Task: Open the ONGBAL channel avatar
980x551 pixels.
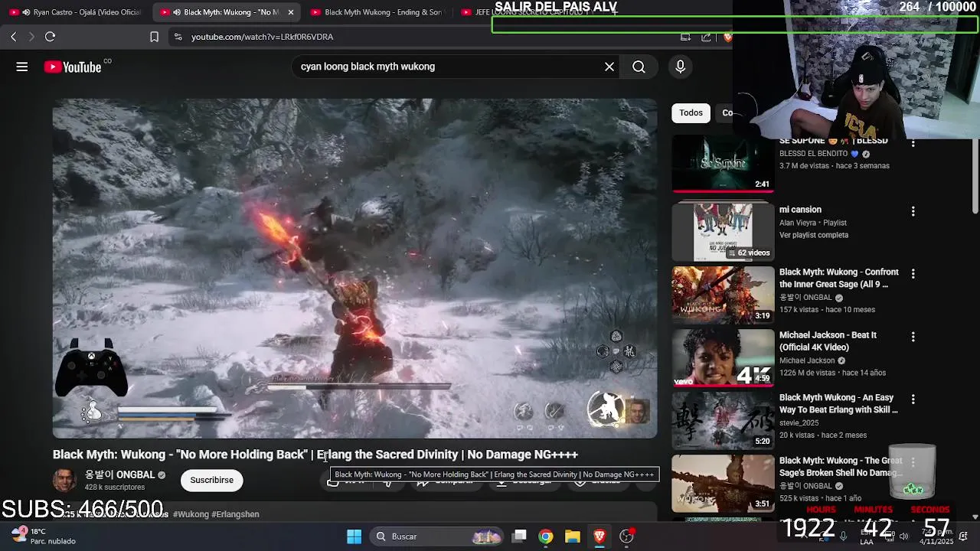Action: click(64, 480)
